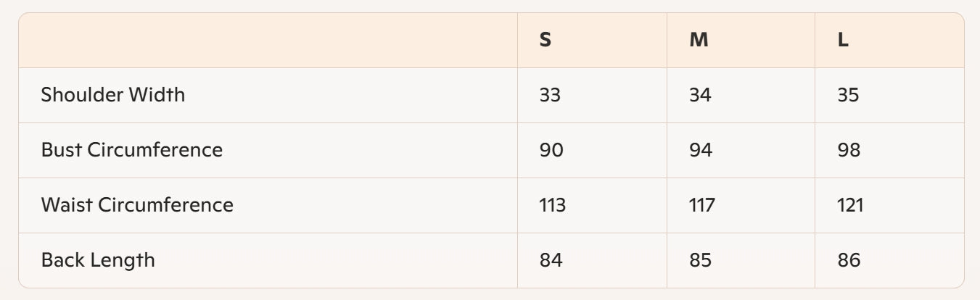Click waist circumference value 121
This screenshot has width=980, height=300.
tap(850, 205)
